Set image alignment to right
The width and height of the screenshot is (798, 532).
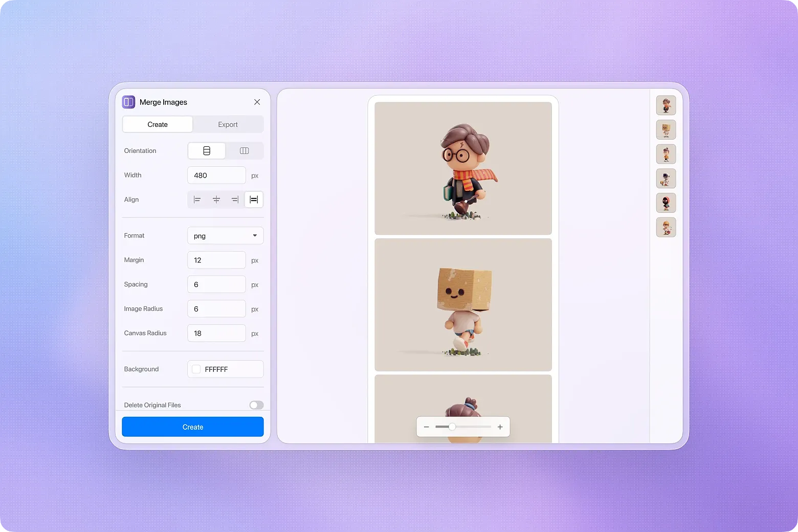pos(235,199)
